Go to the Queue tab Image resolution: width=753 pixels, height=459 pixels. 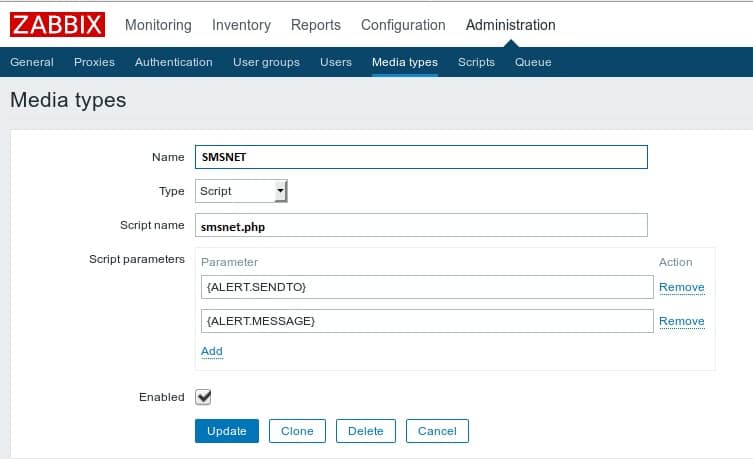[533, 62]
